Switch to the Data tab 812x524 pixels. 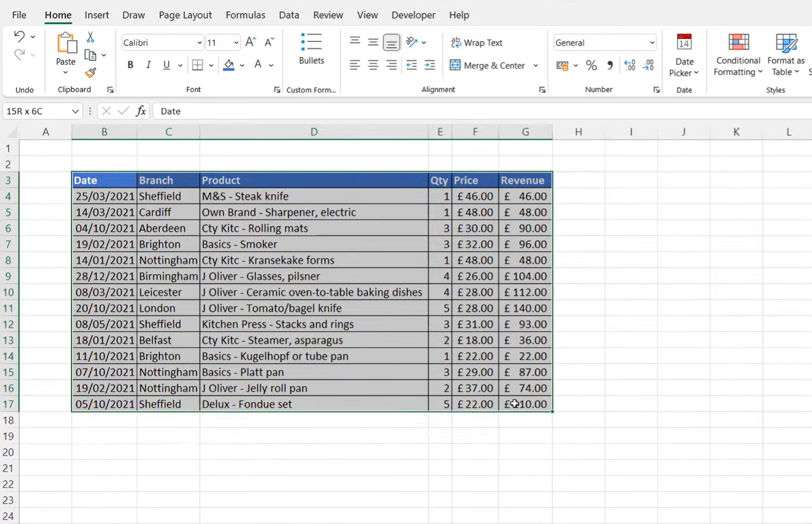click(289, 15)
